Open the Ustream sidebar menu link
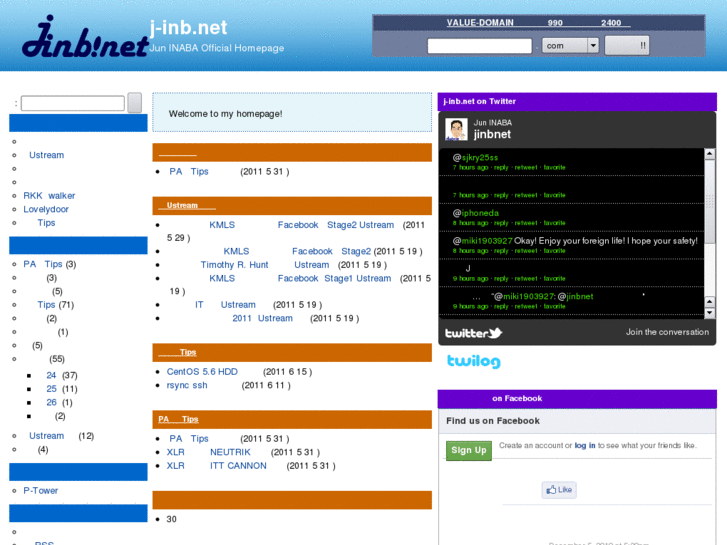 (x=46, y=155)
